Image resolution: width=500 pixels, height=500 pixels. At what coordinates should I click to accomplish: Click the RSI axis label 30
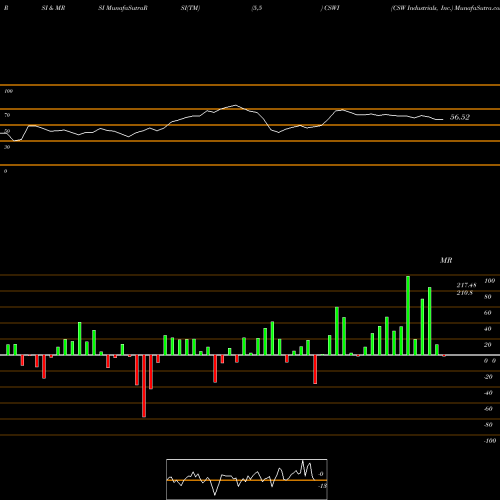(7, 147)
